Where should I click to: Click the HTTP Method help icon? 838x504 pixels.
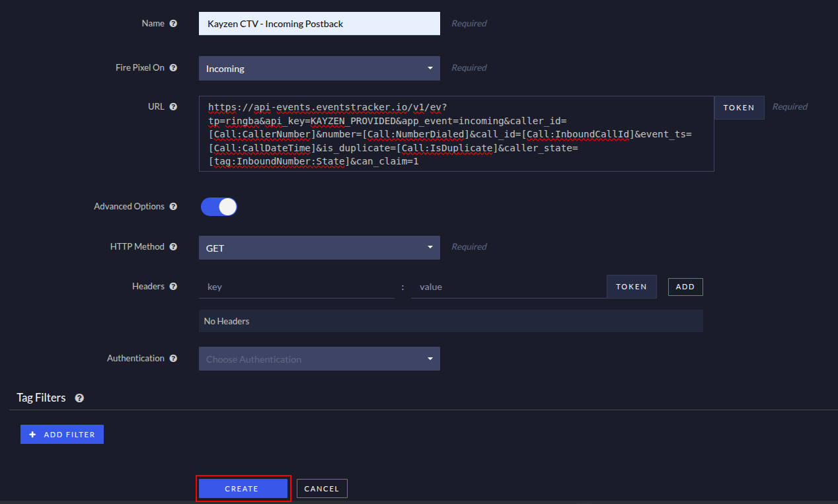coord(173,246)
